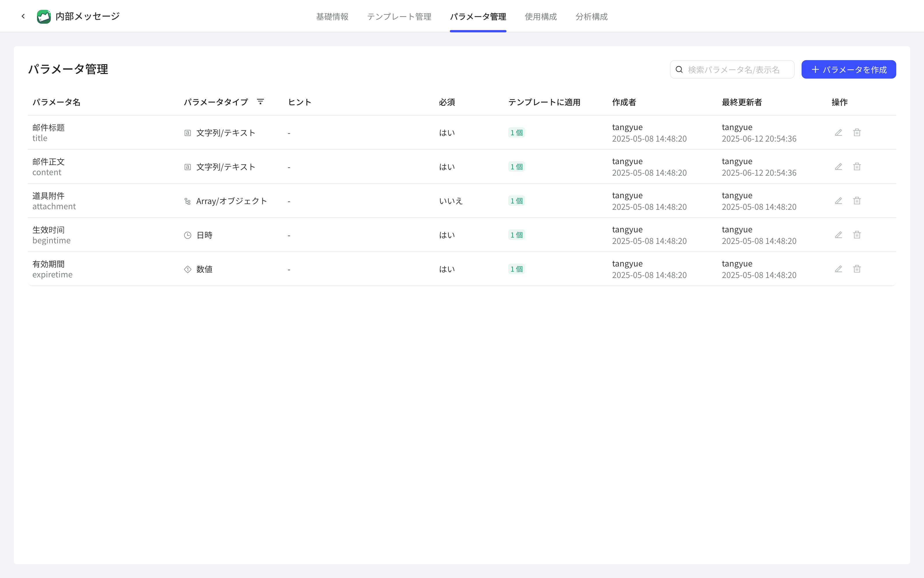Image resolution: width=924 pixels, height=578 pixels.
Task: Click the 生效时间 parameter name
Action: coord(49,229)
